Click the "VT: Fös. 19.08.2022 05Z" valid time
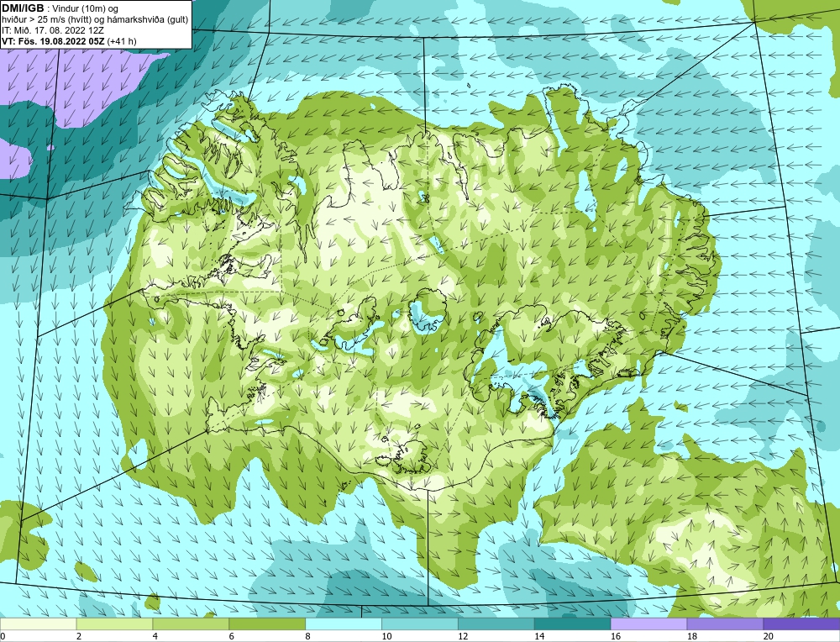 tap(53, 40)
